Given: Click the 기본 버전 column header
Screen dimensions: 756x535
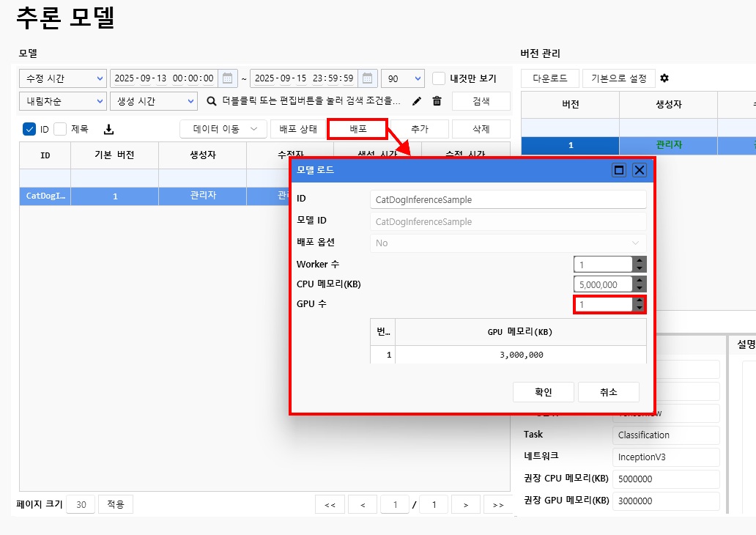Looking at the screenshot, I should point(114,155).
